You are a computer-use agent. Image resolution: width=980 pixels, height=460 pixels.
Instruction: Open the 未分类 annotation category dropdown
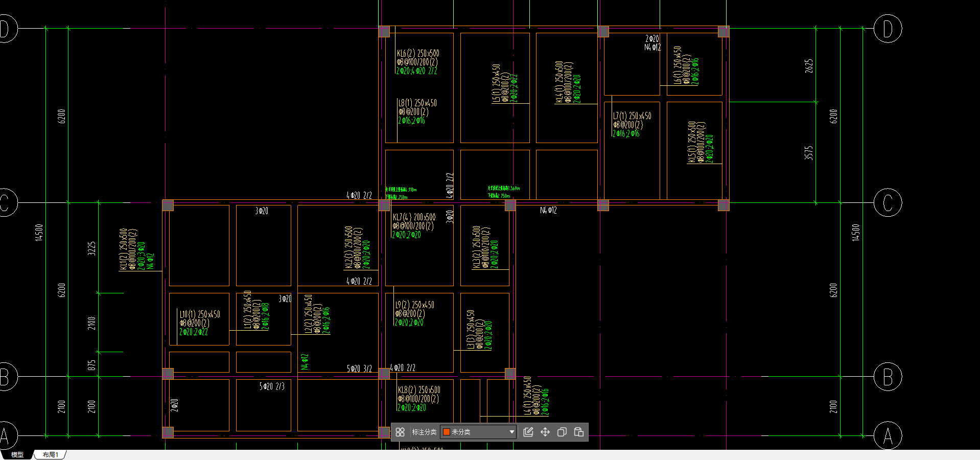(479, 432)
